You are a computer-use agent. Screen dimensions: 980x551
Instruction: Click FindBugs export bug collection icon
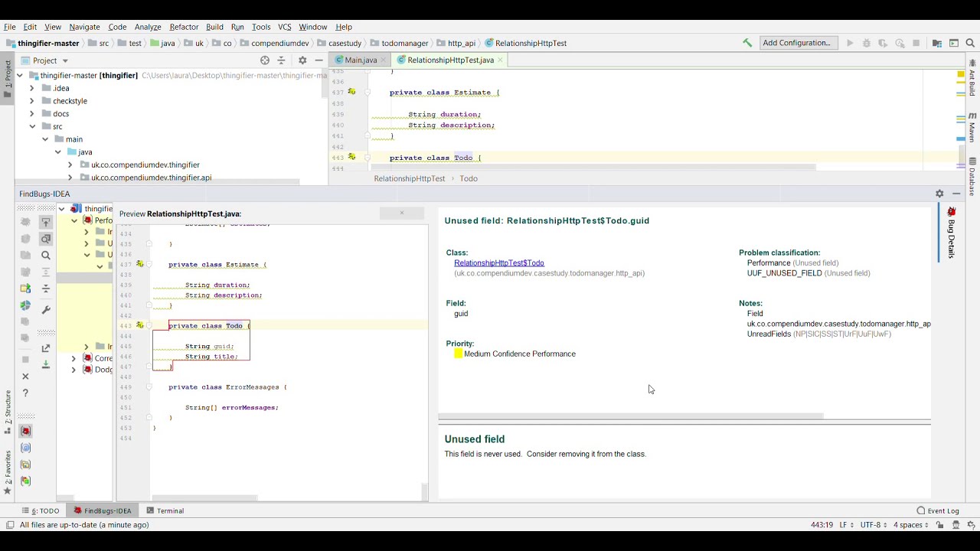point(46,348)
